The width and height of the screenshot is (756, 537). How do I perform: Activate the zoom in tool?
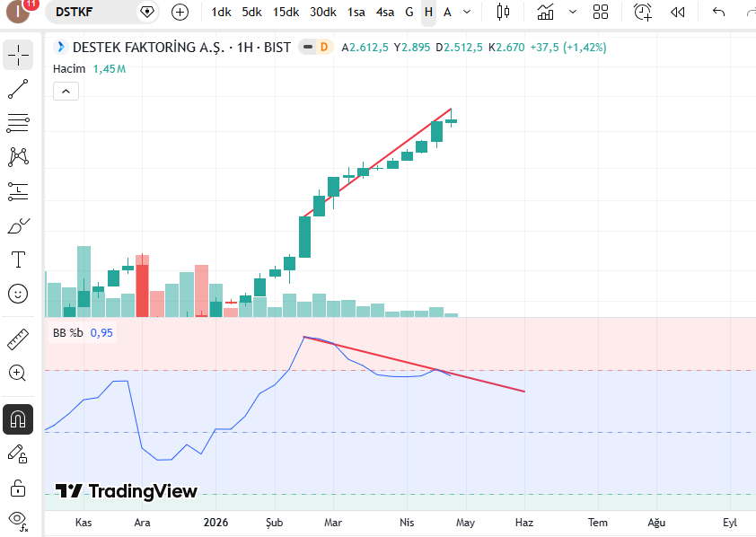pos(18,373)
